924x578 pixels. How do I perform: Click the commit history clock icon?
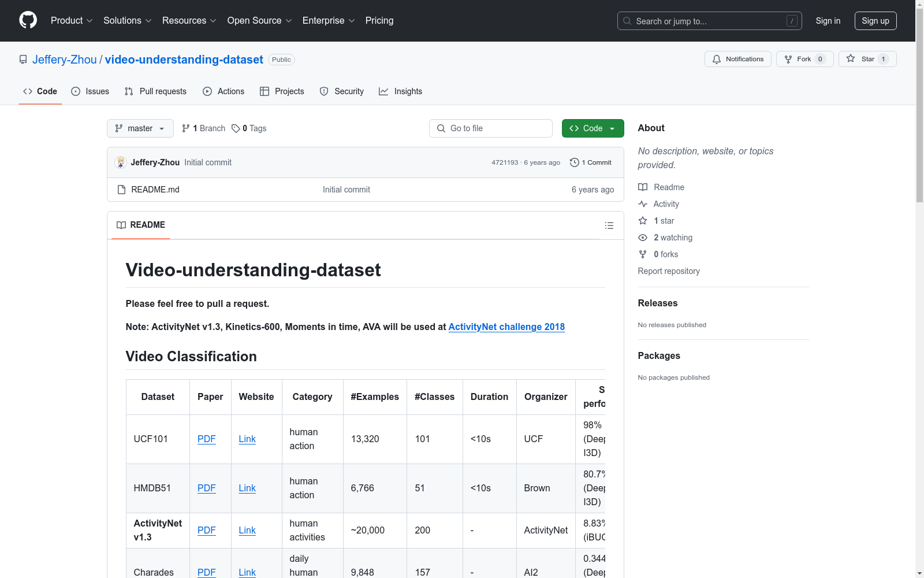coord(574,162)
